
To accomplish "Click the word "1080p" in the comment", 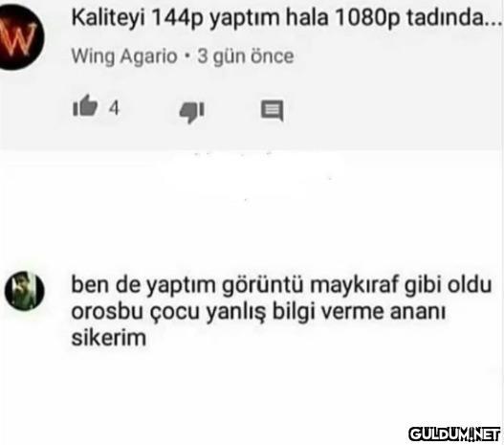I will [367, 18].
